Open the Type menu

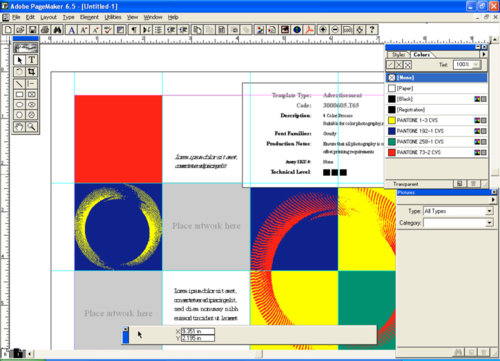[x=69, y=17]
